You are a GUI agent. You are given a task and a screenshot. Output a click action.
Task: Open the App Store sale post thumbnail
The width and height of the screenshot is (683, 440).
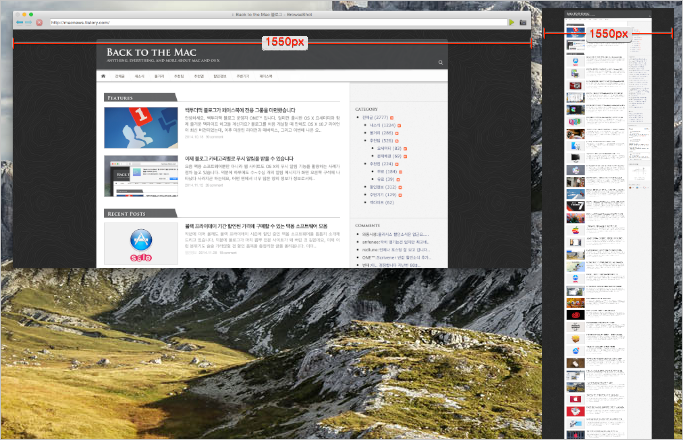[x=141, y=244]
